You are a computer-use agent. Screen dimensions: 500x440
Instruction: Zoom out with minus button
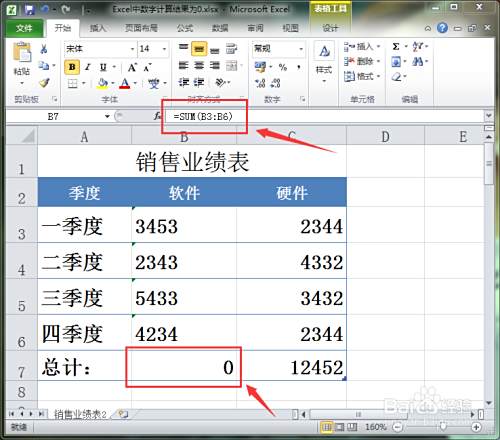(397, 427)
